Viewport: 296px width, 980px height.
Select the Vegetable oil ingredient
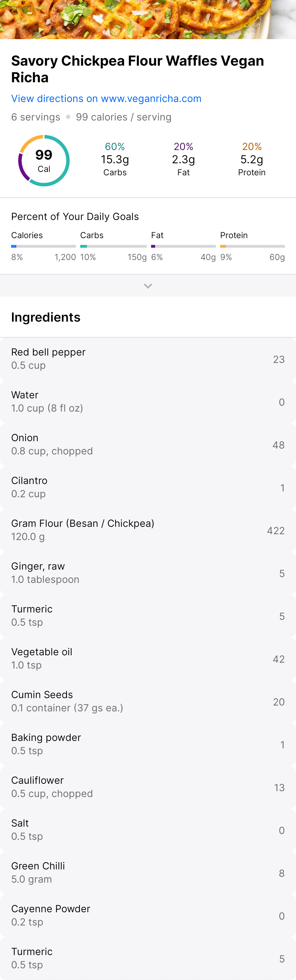[148, 659]
